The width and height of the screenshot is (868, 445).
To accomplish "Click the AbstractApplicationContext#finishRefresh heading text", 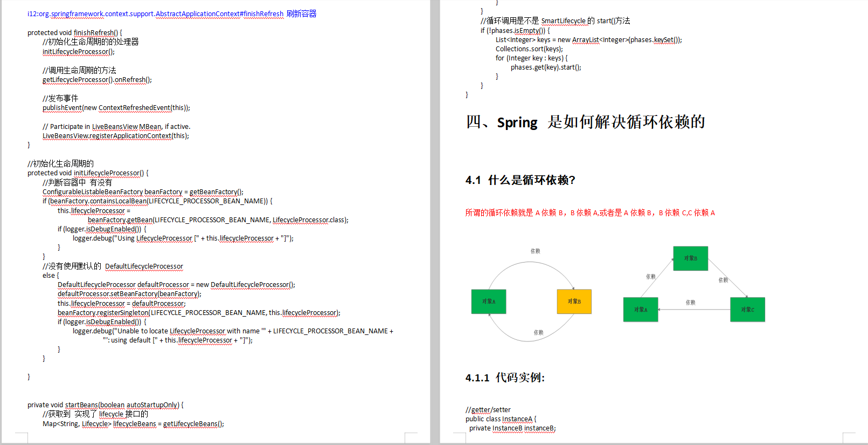I will 172,13.
